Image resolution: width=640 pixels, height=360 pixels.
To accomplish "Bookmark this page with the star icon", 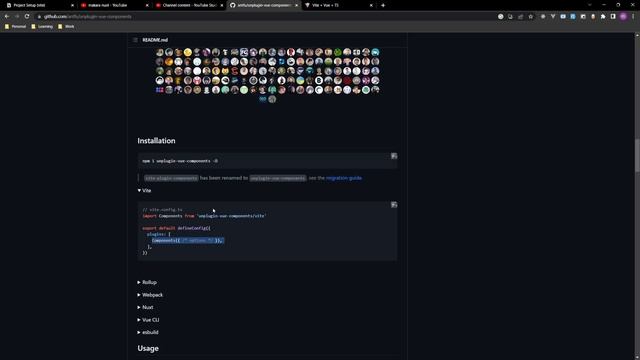I will [531, 16].
